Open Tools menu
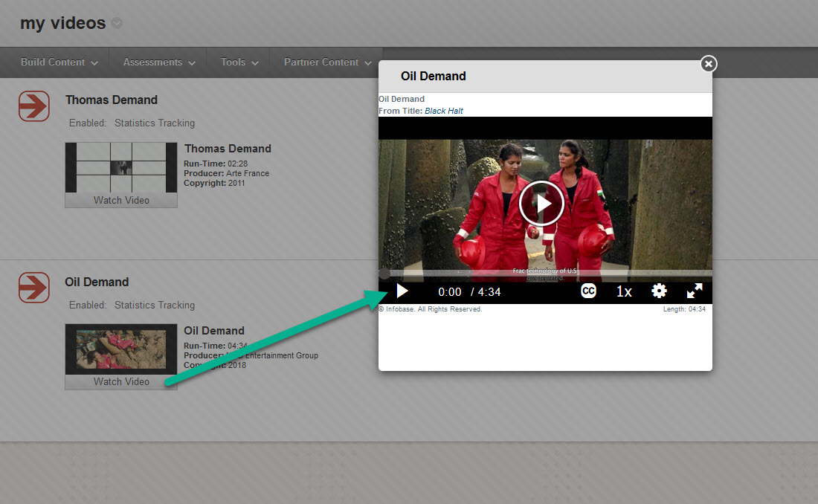This screenshot has width=818, height=504. (239, 62)
